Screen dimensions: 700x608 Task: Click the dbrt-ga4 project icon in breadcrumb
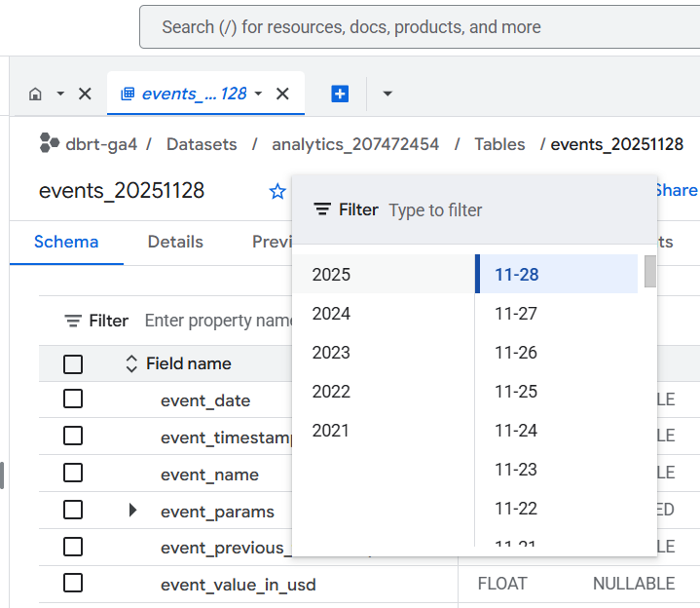coord(50,144)
